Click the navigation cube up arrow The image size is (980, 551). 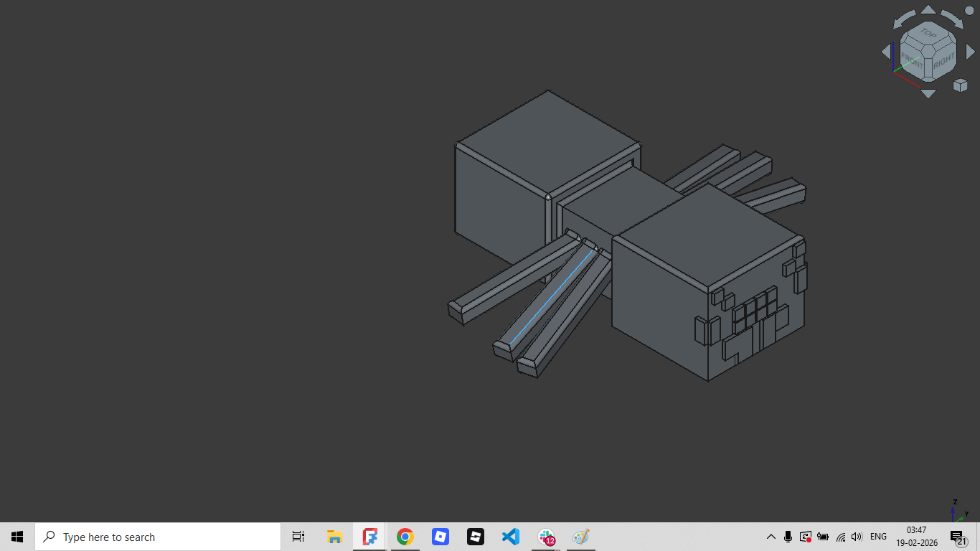928,9
